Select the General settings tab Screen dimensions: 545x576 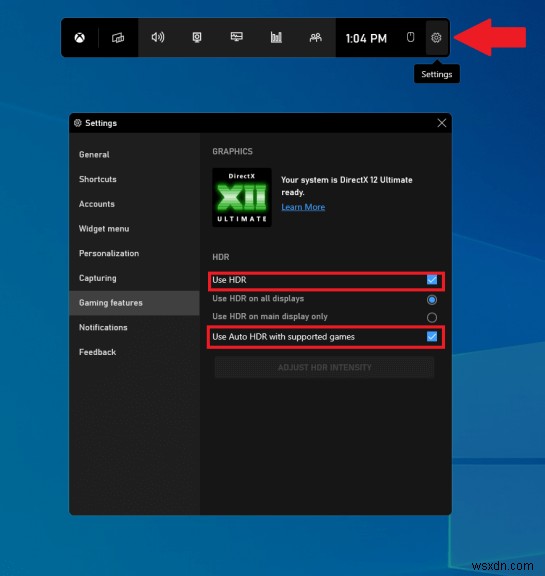[x=134, y=155]
